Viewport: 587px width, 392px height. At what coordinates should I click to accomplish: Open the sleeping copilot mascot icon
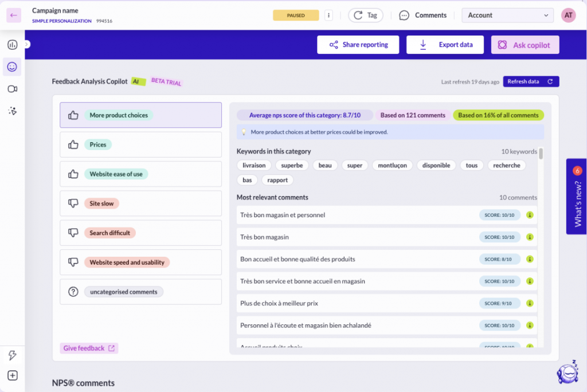(567, 372)
